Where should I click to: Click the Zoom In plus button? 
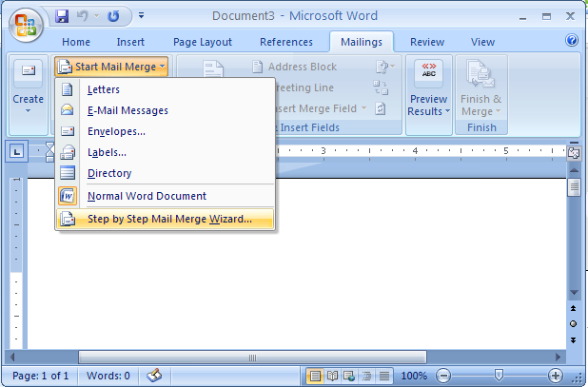[555, 376]
